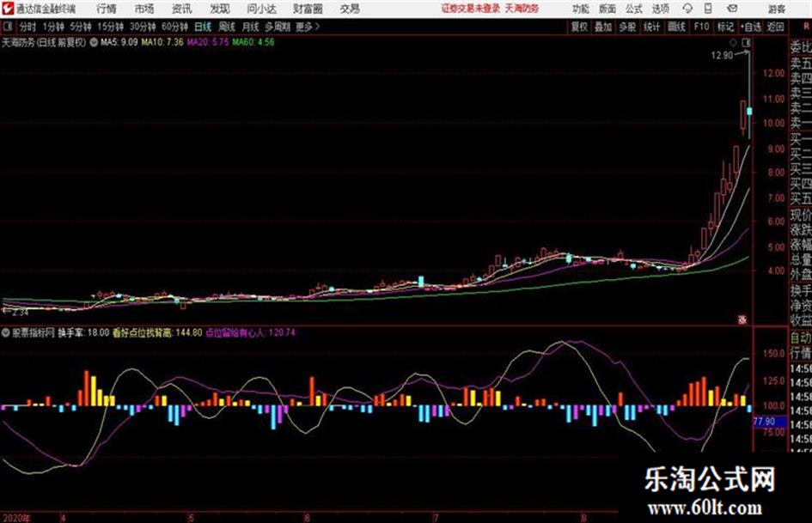Click 证券交易未登录 login link
The image size is (812, 523).
[x=471, y=9]
